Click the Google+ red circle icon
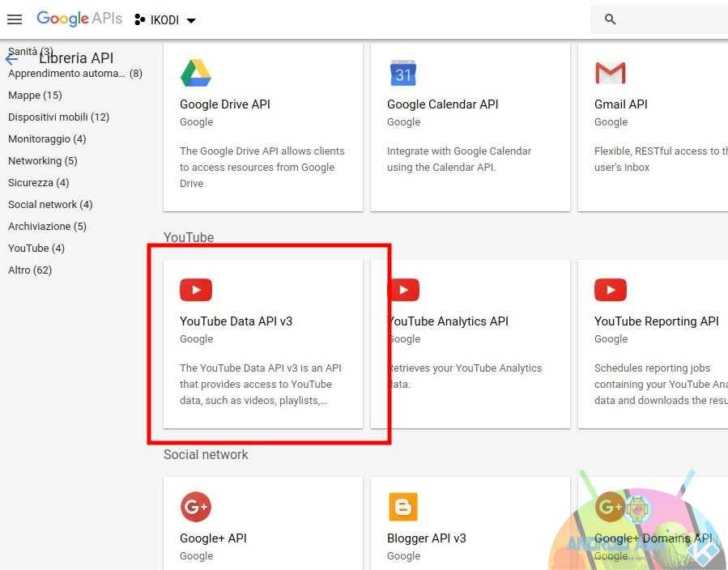Viewport: 728px width, 570px height. 196,506
